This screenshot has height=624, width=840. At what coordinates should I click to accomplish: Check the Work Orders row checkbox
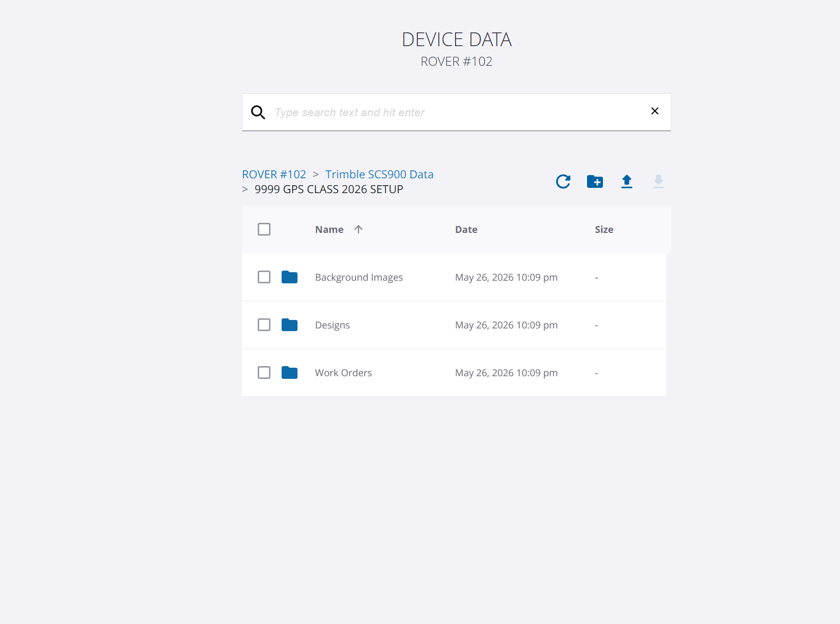[x=264, y=372]
